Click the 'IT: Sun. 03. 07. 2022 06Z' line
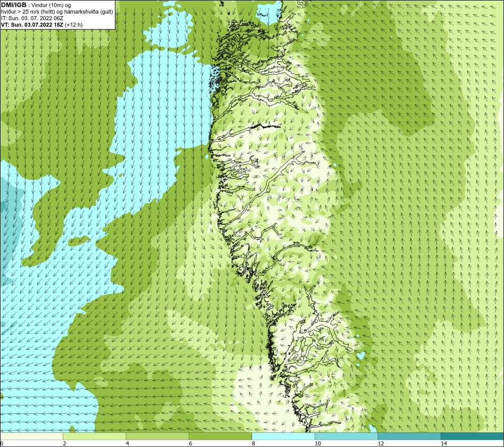Viewport: 504px width, 447px height. 32,18
